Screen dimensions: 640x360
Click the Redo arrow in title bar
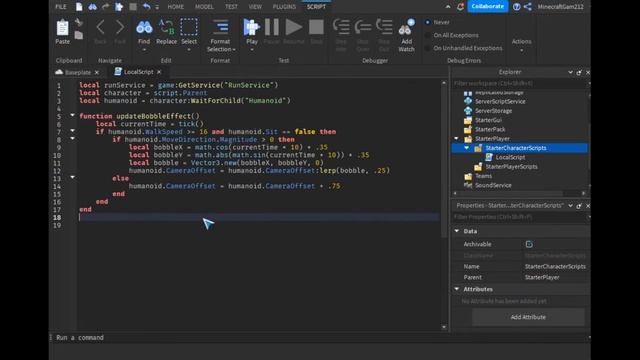tap(106, 7)
